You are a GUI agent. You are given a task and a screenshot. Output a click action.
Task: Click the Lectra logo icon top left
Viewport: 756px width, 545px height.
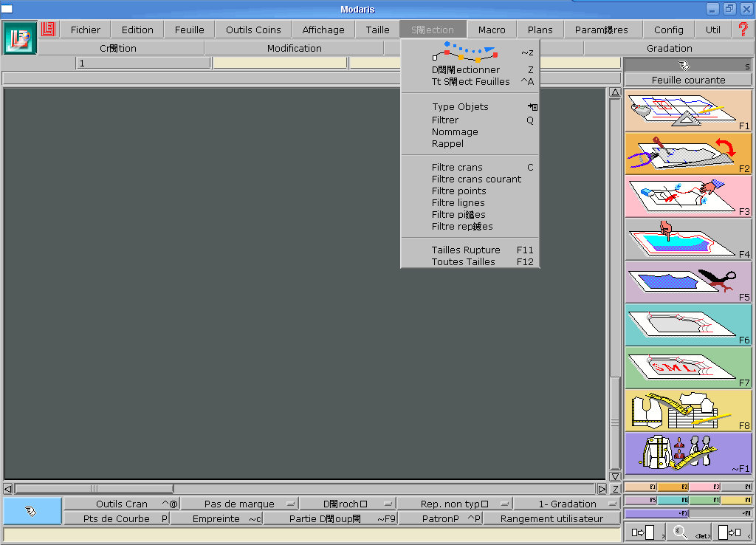point(20,38)
